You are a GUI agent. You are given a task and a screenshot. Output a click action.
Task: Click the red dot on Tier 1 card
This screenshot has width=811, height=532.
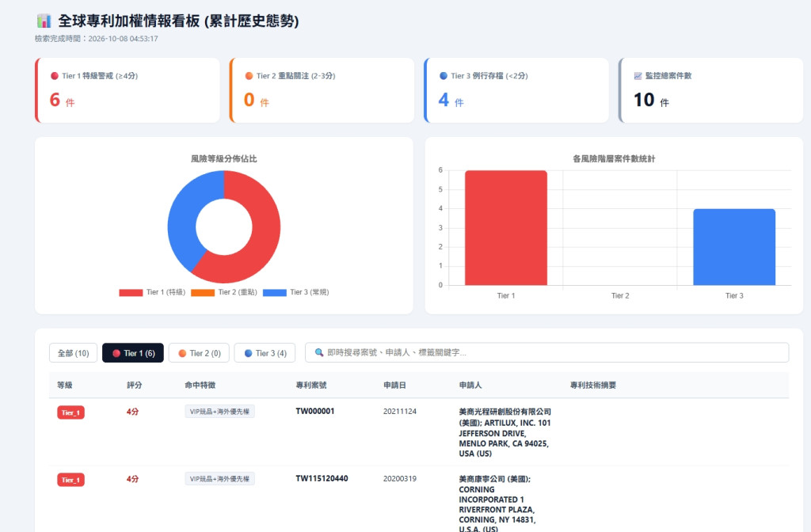(x=55, y=76)
